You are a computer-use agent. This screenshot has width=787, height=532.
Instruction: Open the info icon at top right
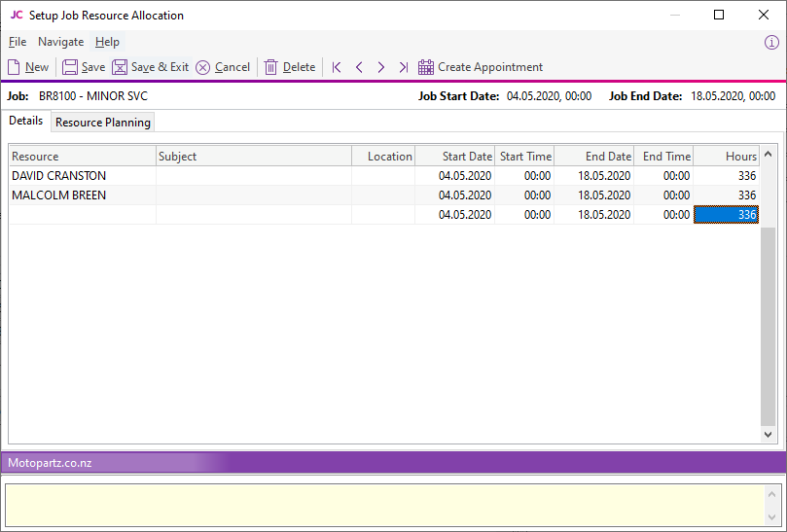tap(771, 42)
